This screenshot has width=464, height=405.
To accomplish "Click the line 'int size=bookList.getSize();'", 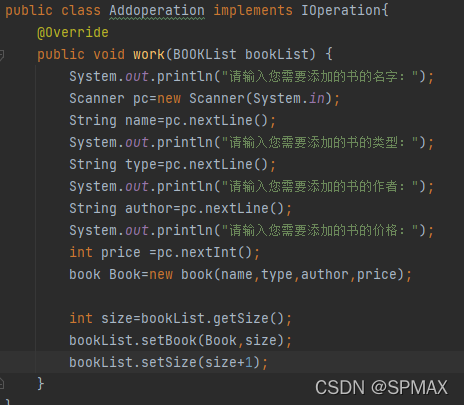I will pos(180,319).
